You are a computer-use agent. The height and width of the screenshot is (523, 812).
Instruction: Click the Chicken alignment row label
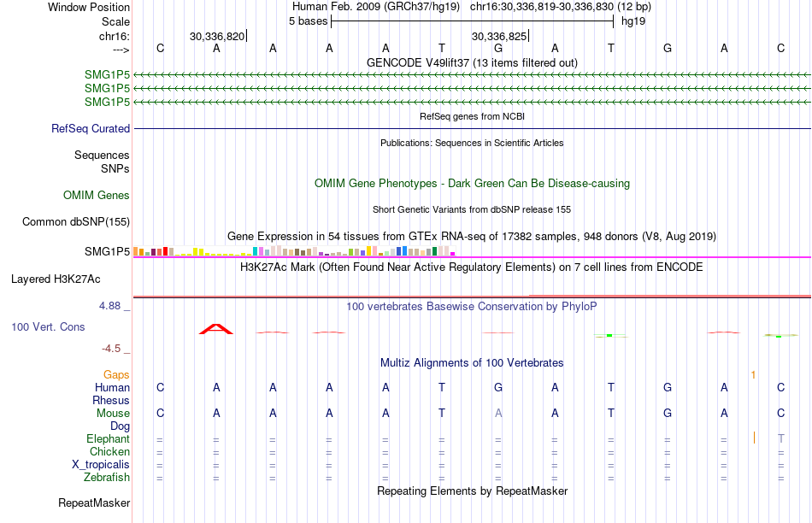(109, 451)
